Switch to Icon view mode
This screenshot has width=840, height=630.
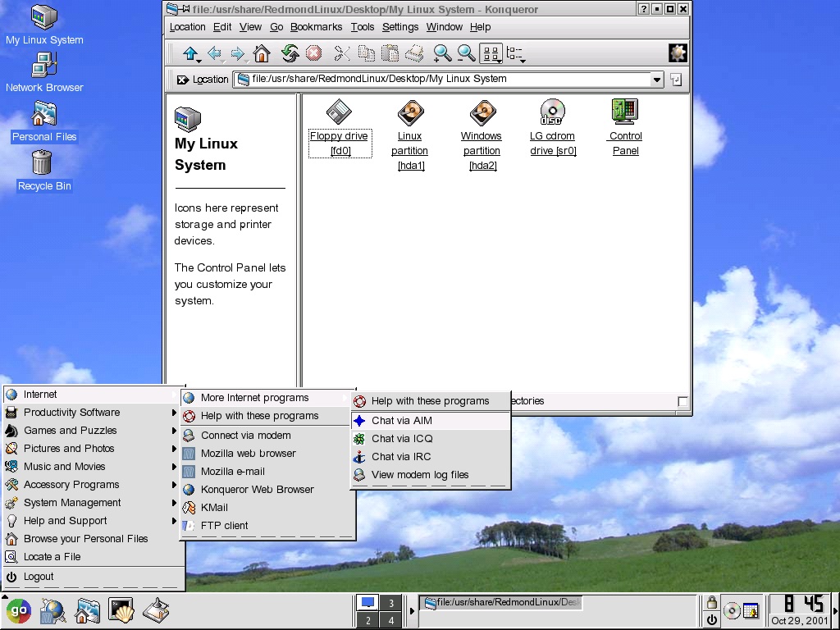pyautogui.click(x=491, y=53)
